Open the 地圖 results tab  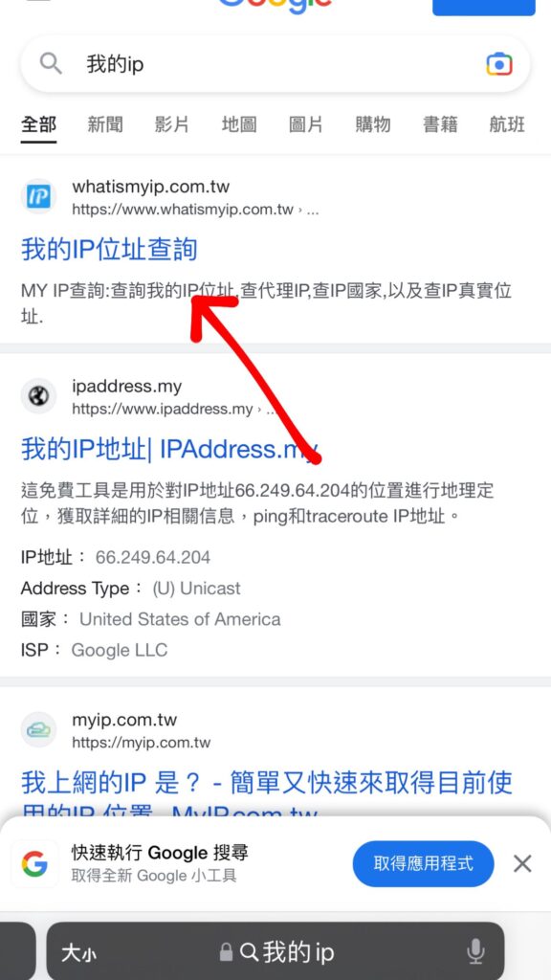(239, 125)
